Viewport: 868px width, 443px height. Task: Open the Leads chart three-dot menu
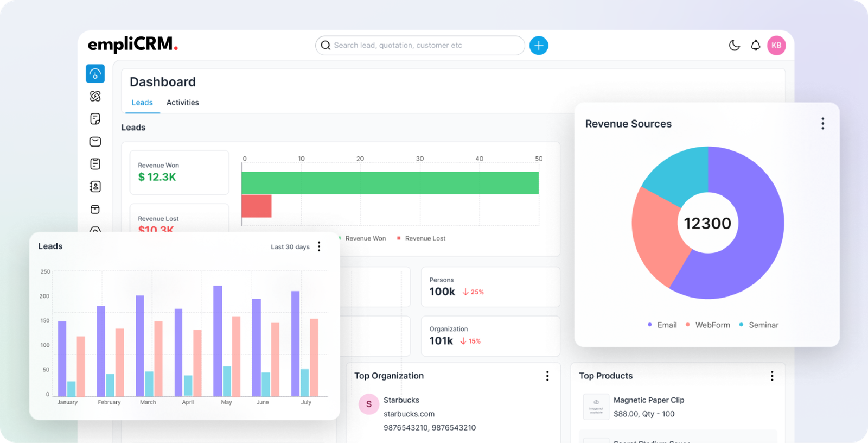click(319, 246)
